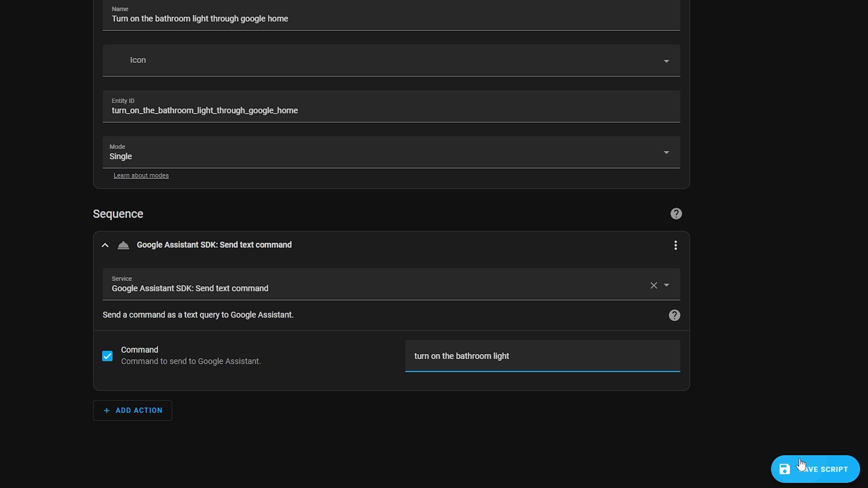Enable the Command field checkbox
868x488 pixels.
107,356
